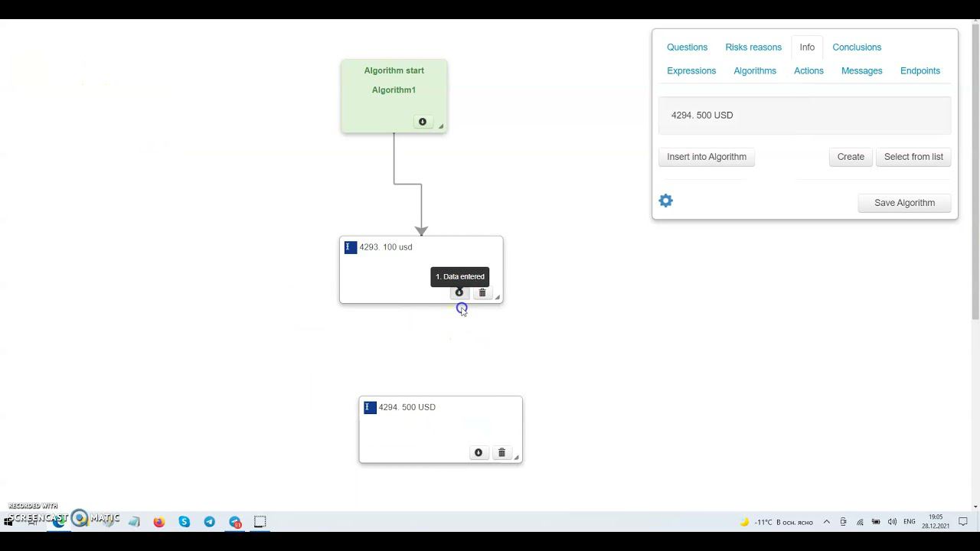This screenshot has height=551, width=980.
Task: Open Skype from the taskbar
Action: pyautogui.click(x=185, y=522)
